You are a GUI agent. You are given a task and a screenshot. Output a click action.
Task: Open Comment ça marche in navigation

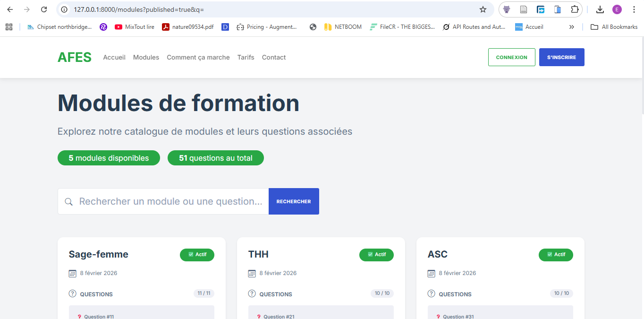click(198, 57)
